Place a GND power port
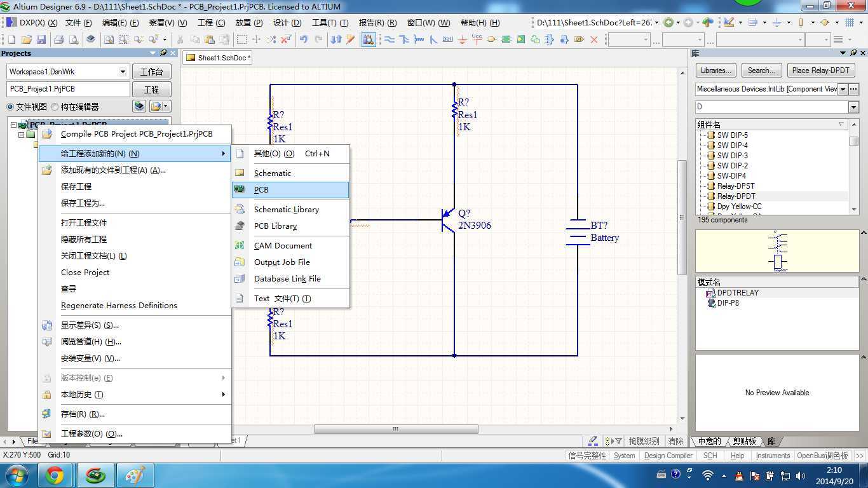Viewport: 868px width, 488px height. click(462, 39)
